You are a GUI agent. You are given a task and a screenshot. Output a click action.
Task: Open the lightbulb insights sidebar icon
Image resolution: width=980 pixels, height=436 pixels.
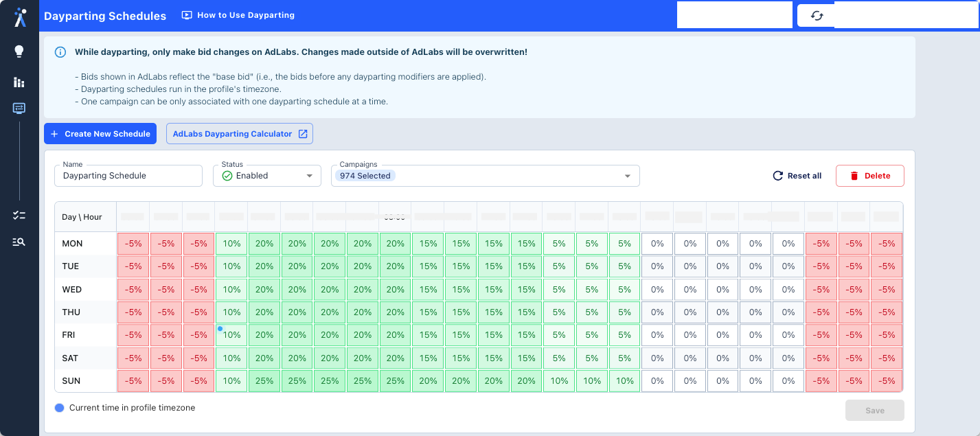point(19,51)
